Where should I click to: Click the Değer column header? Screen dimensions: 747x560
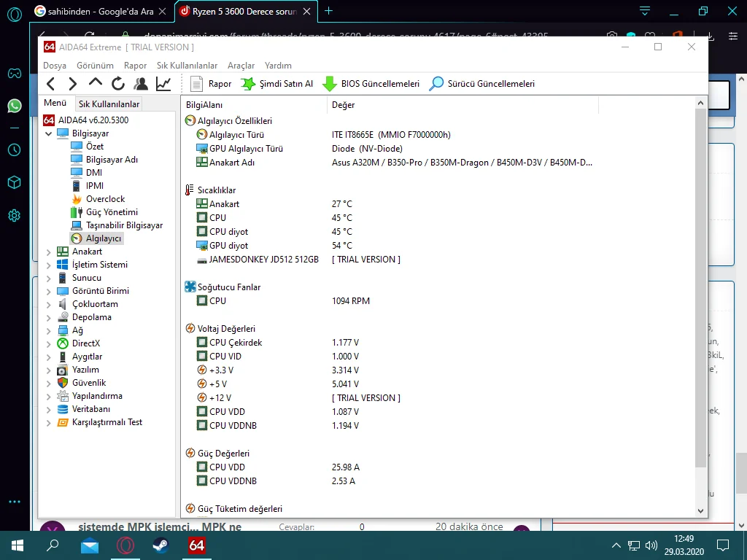462,105
